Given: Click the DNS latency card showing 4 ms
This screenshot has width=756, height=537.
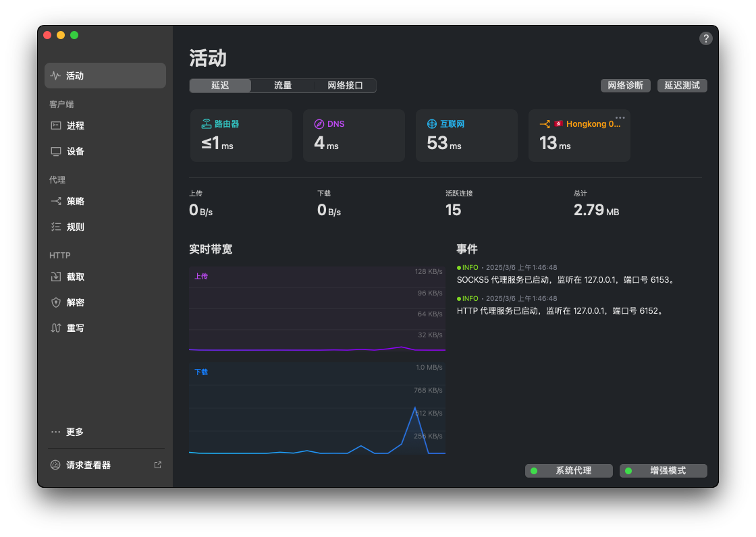Looking at the screenshot, I should (354, 135).
